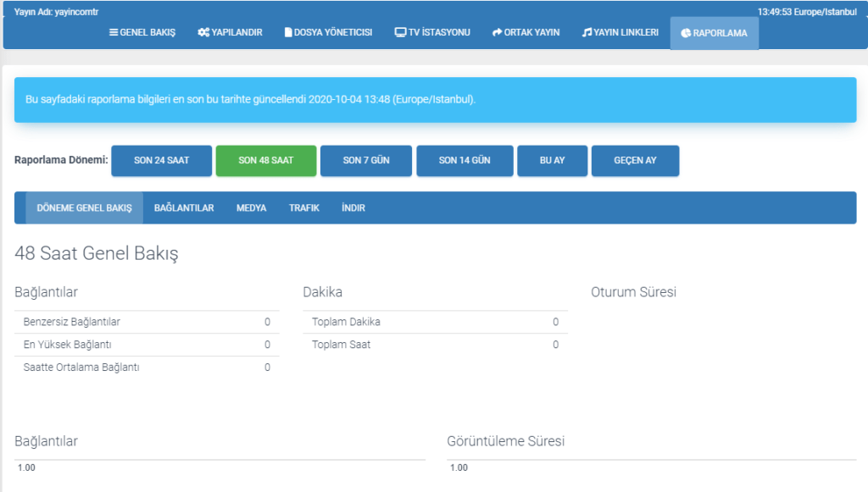Viewport: 868px width, 492px height.
Task: Click the pie chart icon beside RAPORLAMA
Action: [686, 33]
